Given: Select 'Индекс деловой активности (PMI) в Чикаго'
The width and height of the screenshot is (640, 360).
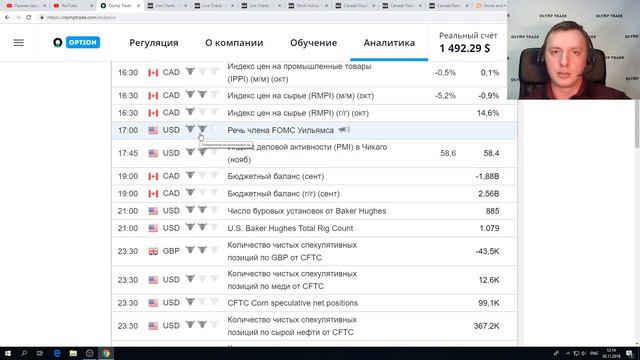Looking at the screenshot, I should pos(307,153).
